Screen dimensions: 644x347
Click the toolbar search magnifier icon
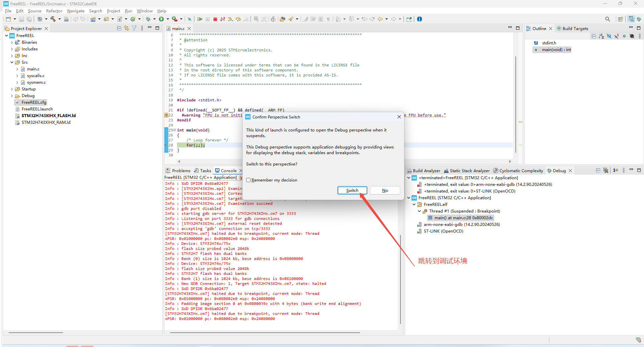pos(608,19)
